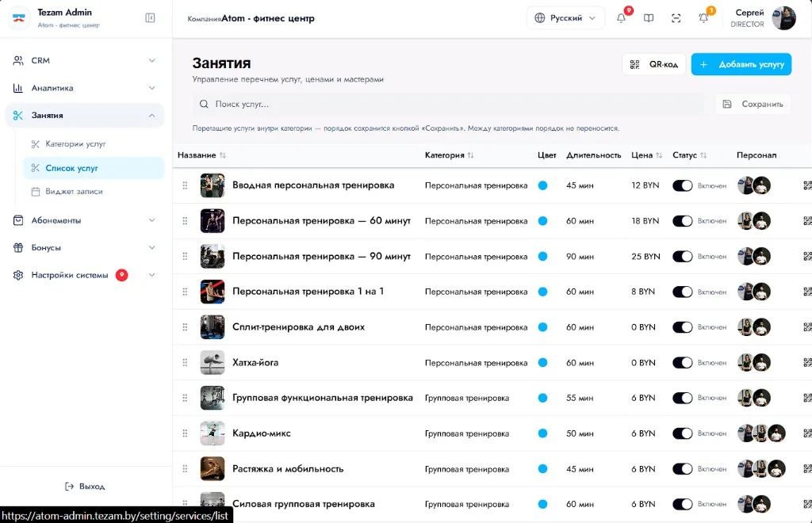
Task: Toggle status of Персональная тренировка — 60 минут
Action: pyautogui.click(x=683, y=221)
